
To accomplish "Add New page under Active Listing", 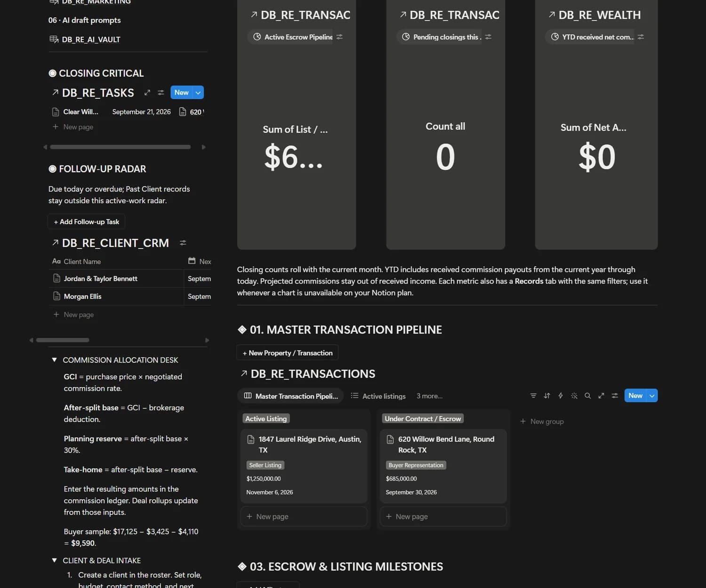I will 304,516.
